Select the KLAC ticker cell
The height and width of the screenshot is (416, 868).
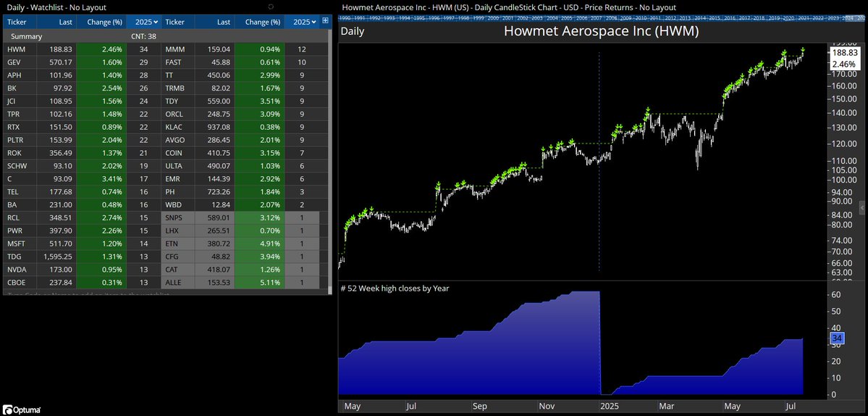click(178, 127)
